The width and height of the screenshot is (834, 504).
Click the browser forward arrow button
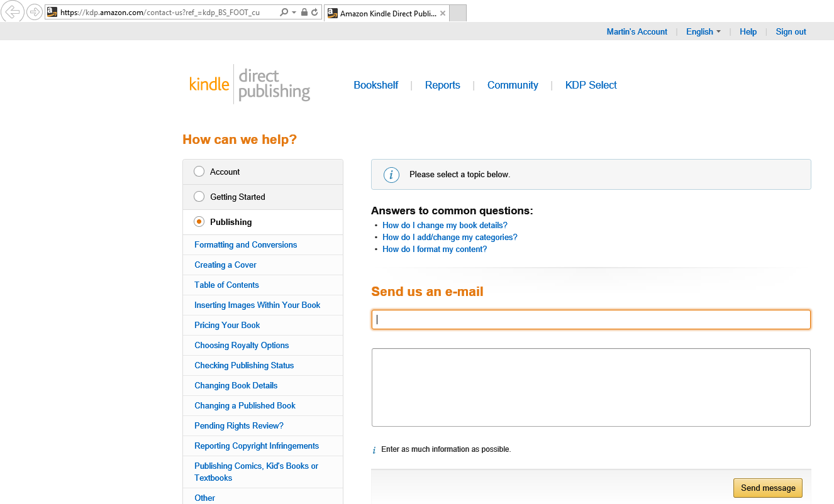tap(34, 12)
